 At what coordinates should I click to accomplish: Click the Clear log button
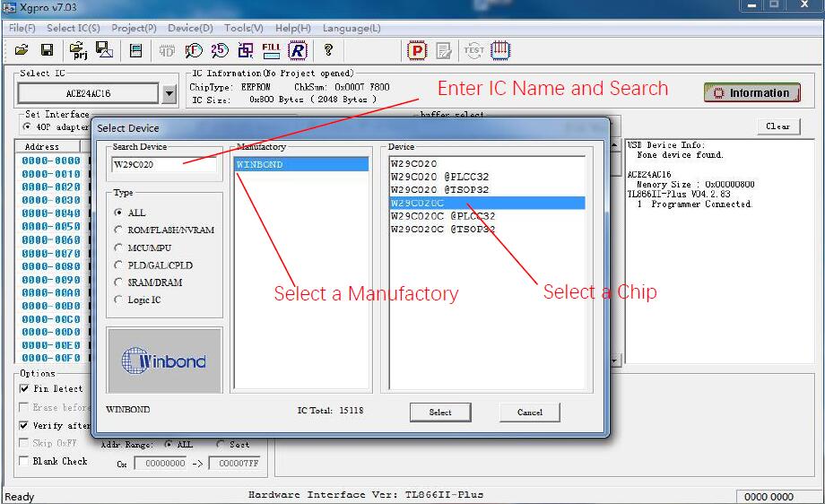pos(778,126)
